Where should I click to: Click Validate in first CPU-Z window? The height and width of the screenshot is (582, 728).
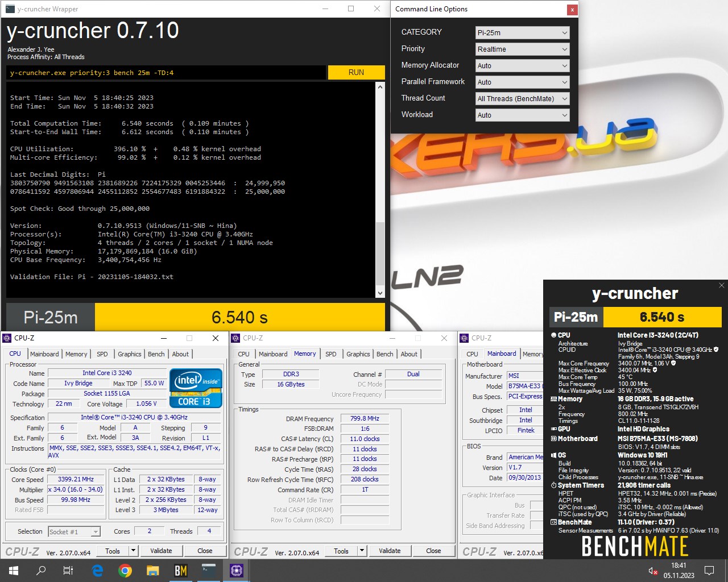(161, 551)
